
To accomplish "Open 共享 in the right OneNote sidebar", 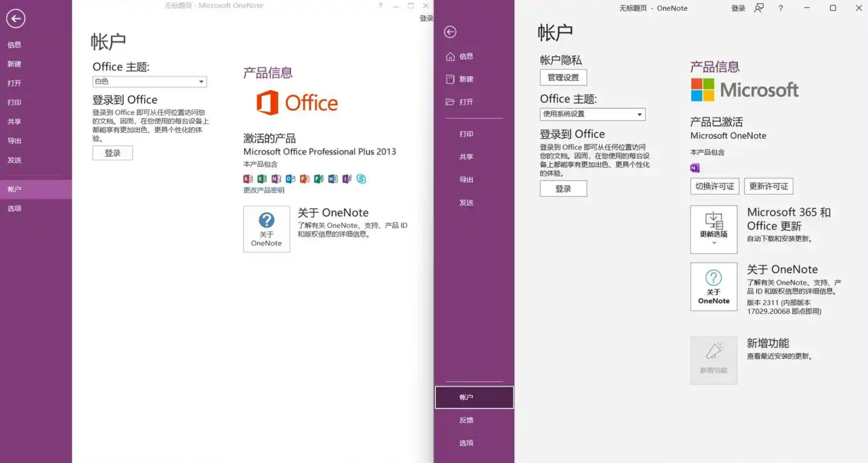I will (x=474, y=157).
